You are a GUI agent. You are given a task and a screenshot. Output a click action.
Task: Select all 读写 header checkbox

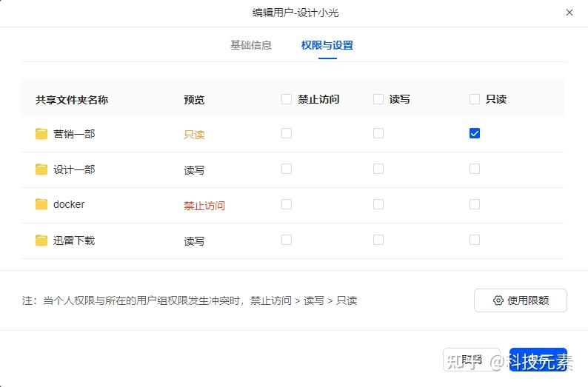[378, 99]
